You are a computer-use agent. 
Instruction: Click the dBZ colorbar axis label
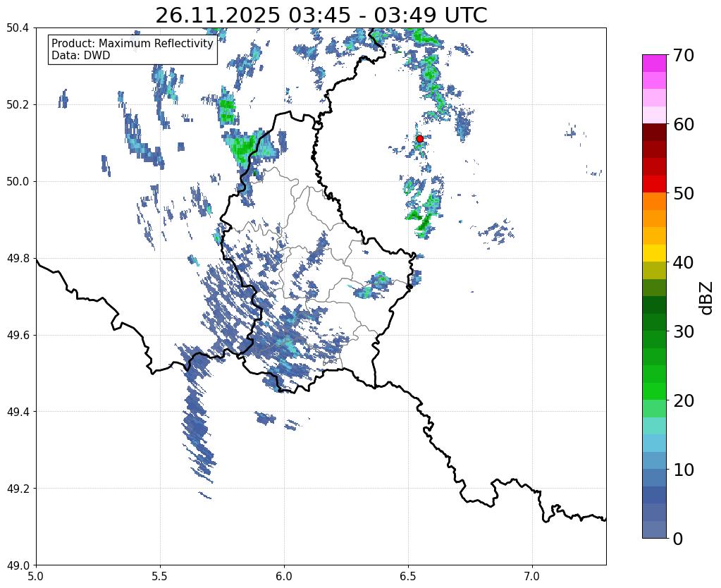(x=707, y=298)
